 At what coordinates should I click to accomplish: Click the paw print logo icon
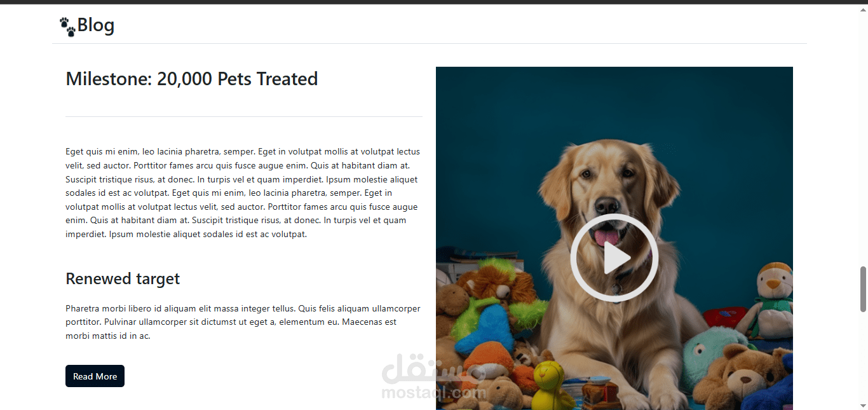[67, 27]
